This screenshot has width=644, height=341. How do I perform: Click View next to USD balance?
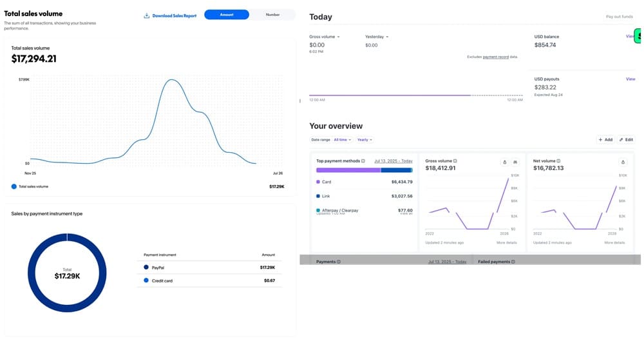pos(630,36)
